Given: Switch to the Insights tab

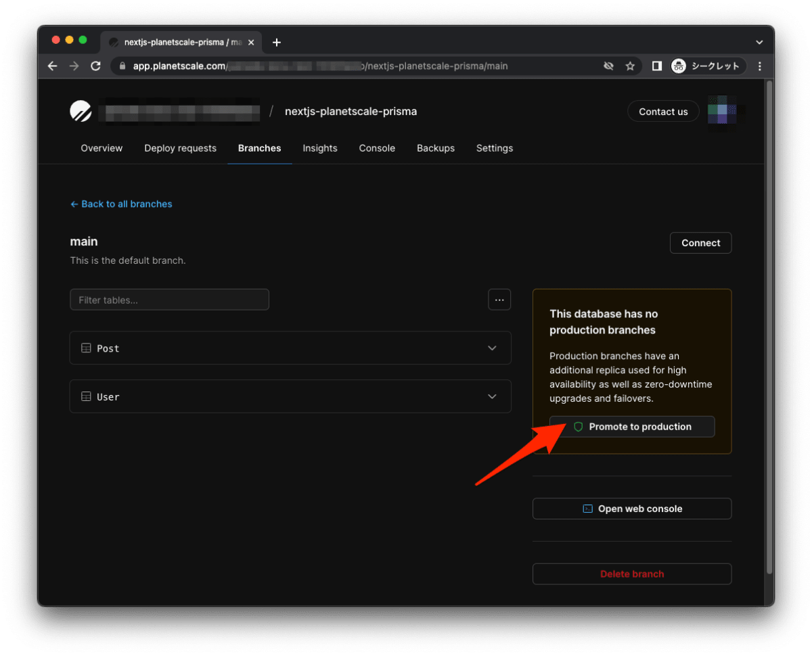Looking at the screenshot, I should pyautogui.click(x=320, y=148).
